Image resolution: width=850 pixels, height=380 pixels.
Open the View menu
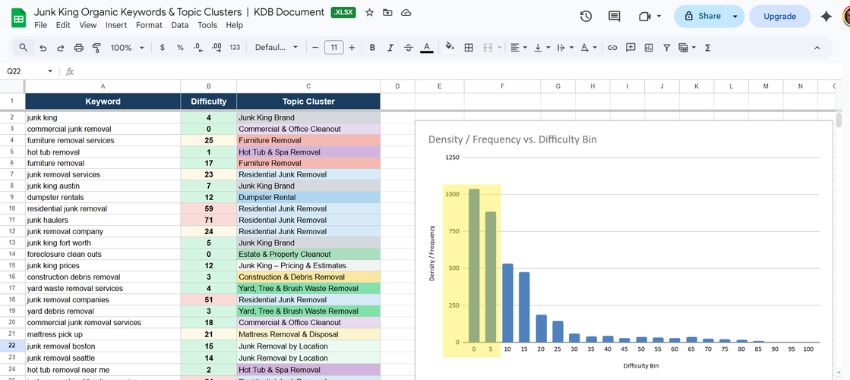[88, 25]
